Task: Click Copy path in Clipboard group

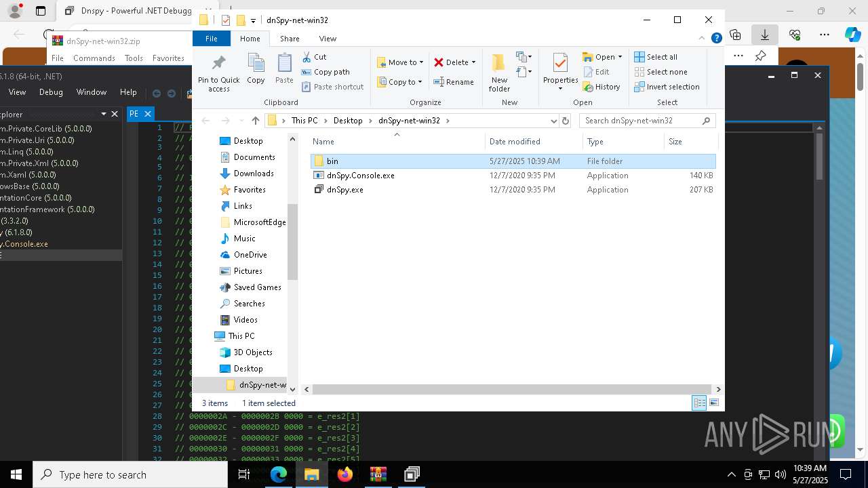Action: 325,72
